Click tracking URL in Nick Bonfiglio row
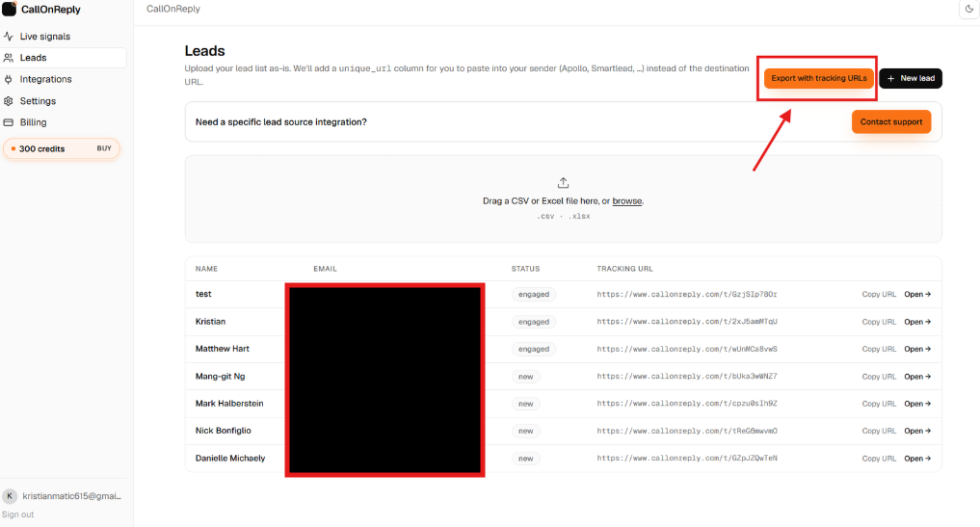 [x=687, y=431]
